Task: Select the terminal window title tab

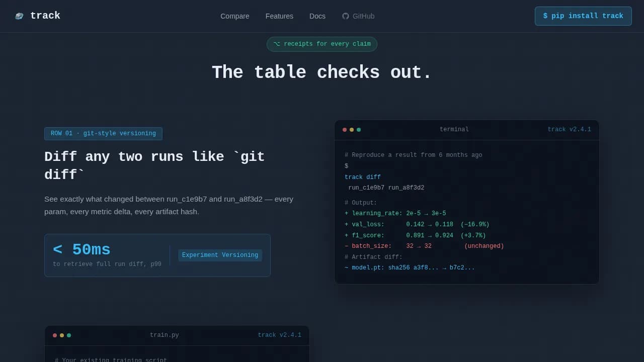Action: coord(454,129)
